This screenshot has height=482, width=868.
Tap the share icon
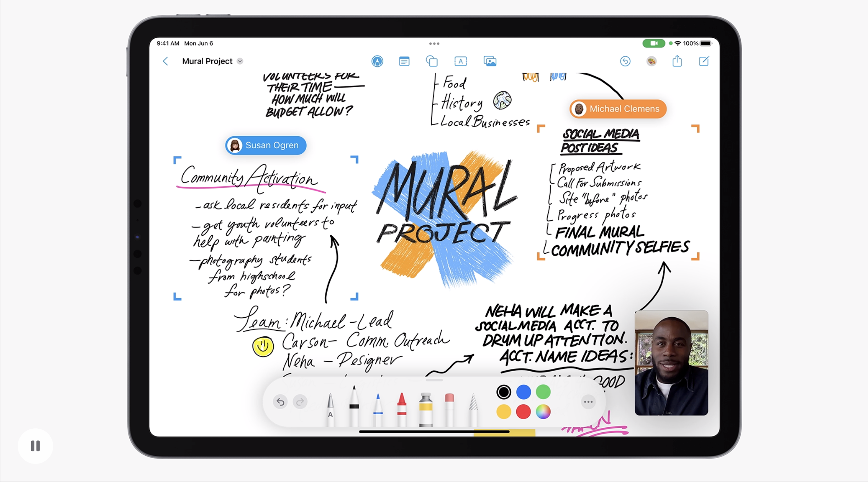[677, 61]
